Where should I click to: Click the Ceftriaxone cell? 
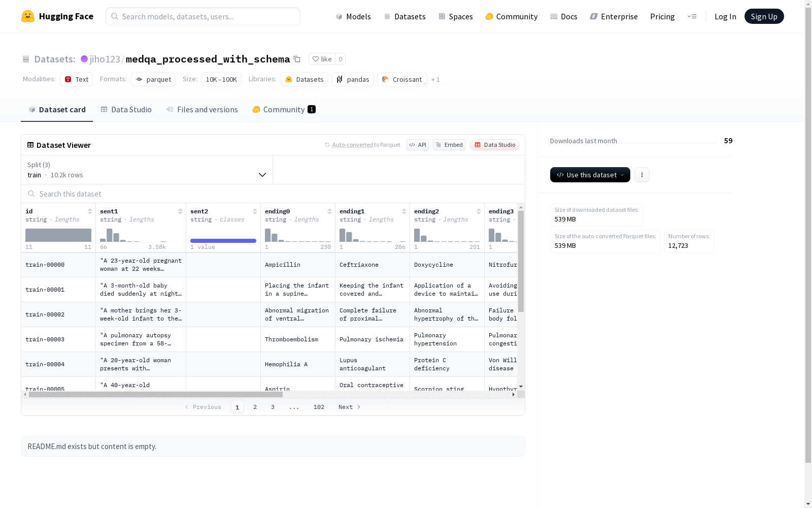[x=373, y=265]
